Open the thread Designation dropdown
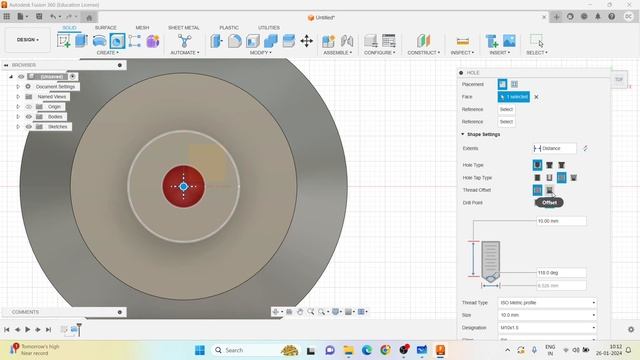 547,328
